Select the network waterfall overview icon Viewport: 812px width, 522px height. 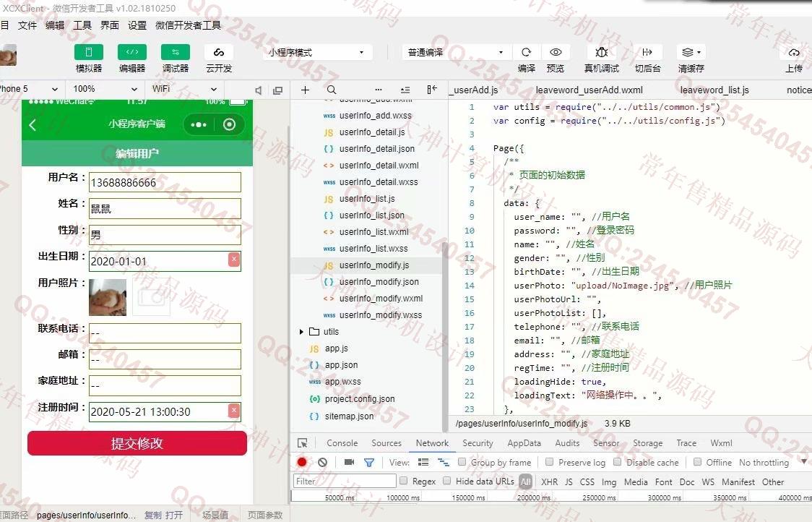coord(444,462)
